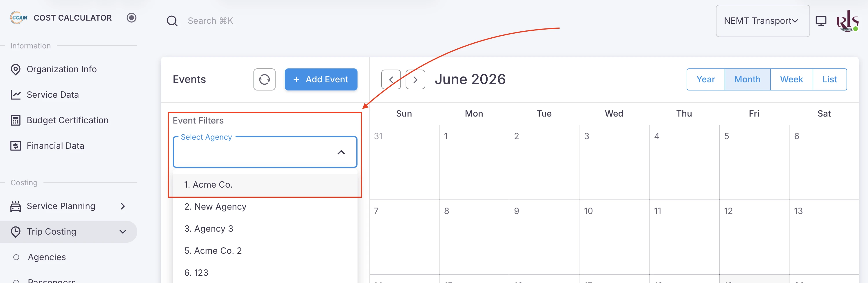
Task: Click the refresh events icon button
Action: [x=265, y=80]
